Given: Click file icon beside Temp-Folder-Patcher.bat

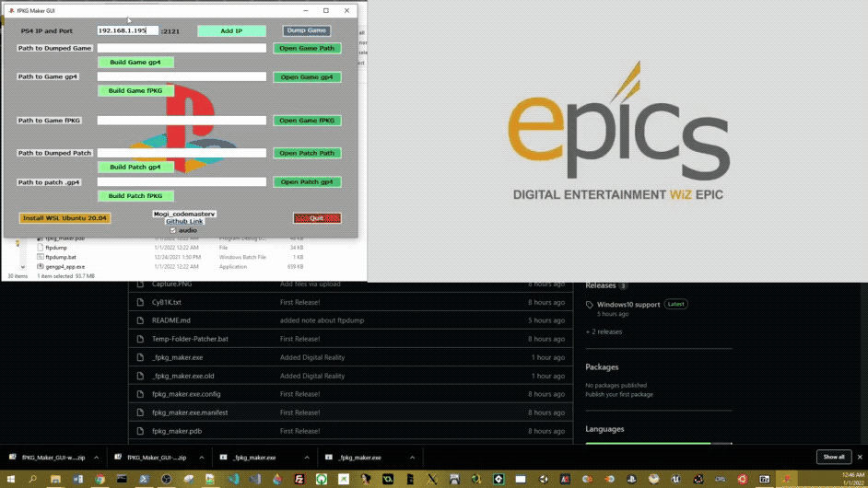Looking at the screenshot, I should 140,339.
